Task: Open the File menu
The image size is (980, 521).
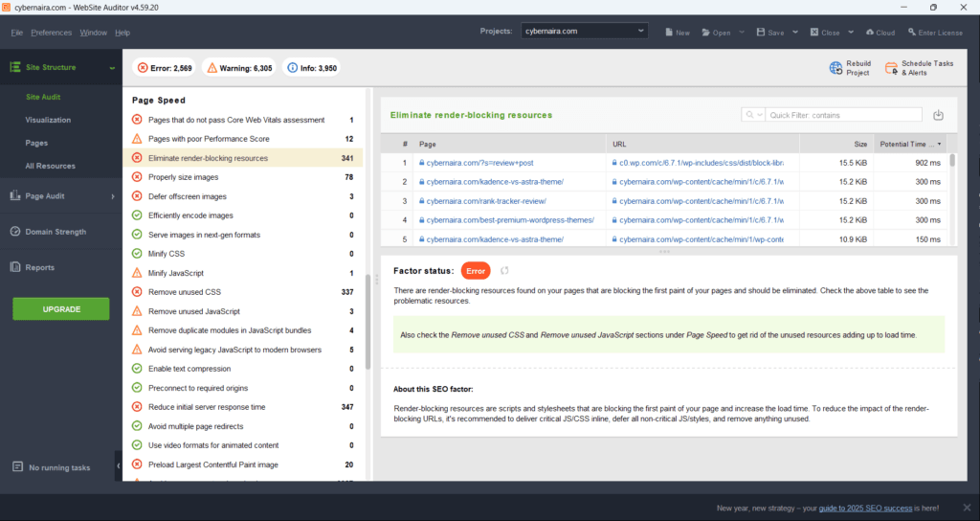Action: [x=17, y=33]
